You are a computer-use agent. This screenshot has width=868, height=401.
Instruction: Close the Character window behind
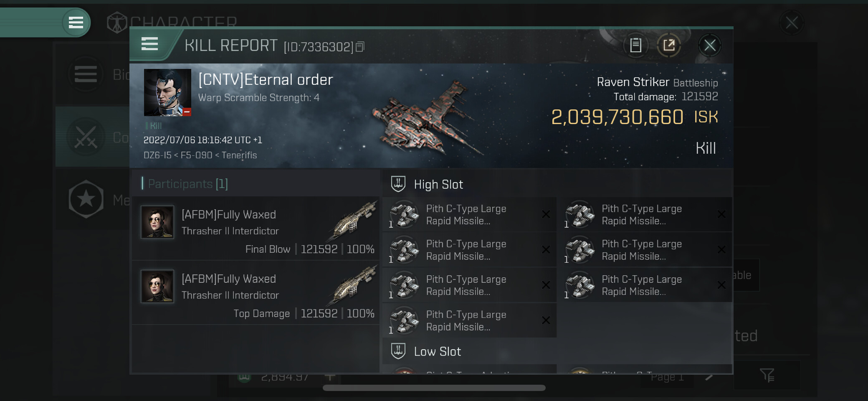click(791, 23)
